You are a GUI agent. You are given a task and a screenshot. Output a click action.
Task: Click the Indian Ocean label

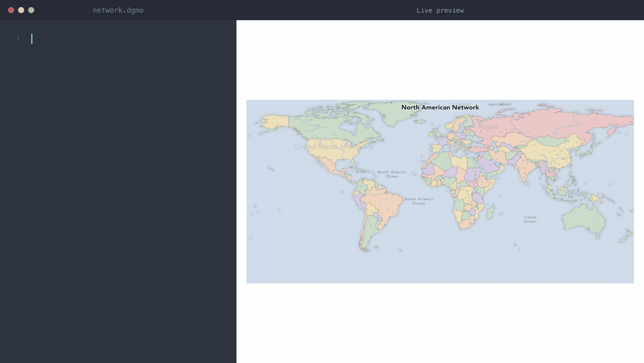coord(530,219)
